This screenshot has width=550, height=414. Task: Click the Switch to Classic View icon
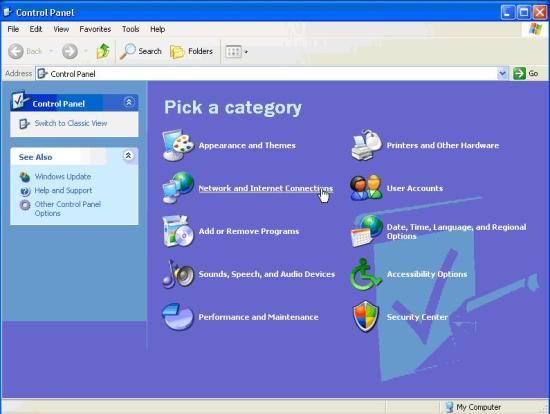(x=24, y=123)
